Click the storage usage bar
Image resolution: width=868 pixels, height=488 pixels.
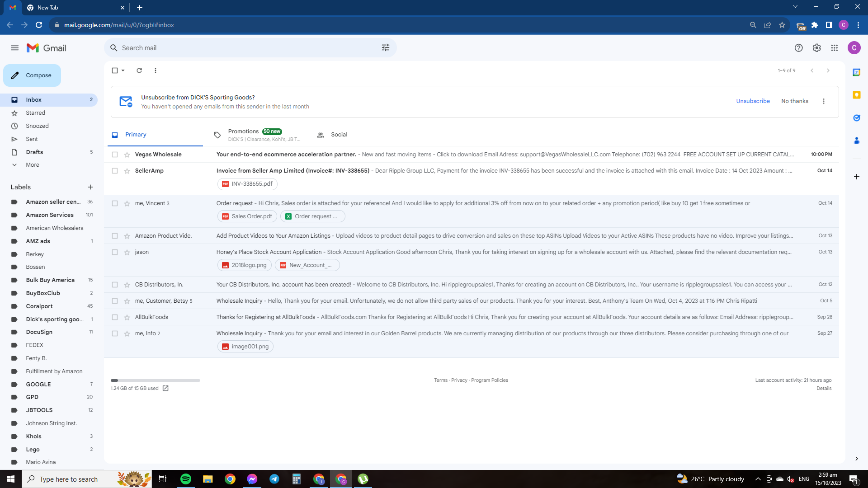tap(156, 380)
